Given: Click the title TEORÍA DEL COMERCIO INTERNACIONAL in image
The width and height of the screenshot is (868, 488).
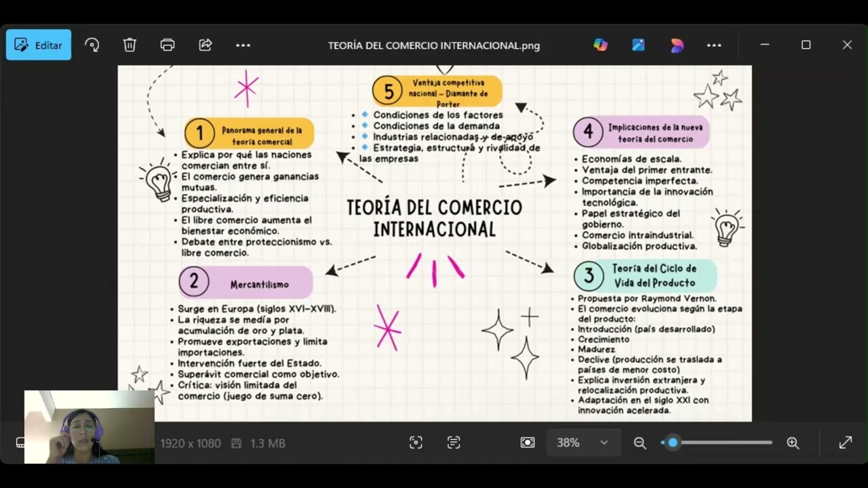Looking at the screenshot, I should 435,218.
